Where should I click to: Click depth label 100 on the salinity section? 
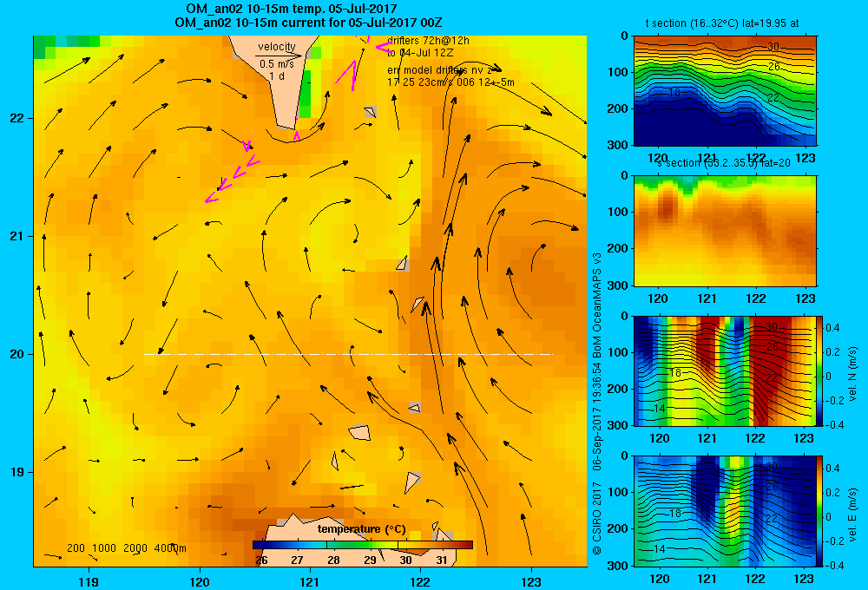pyautogui.click(x=618, y=212)
